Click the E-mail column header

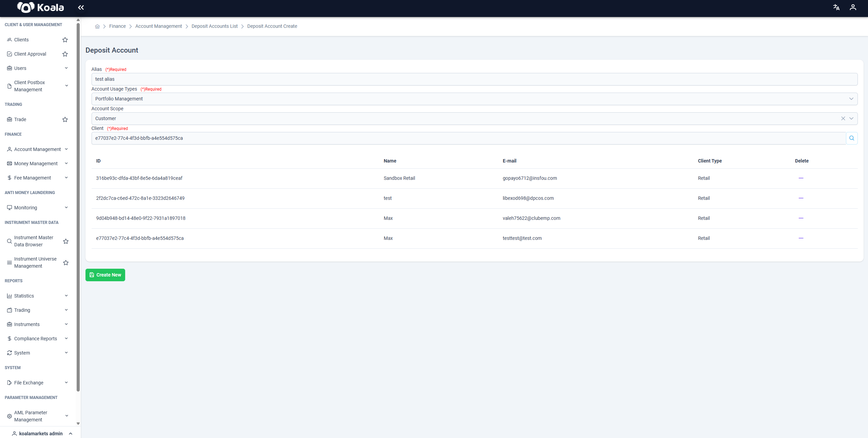(509, 161)
